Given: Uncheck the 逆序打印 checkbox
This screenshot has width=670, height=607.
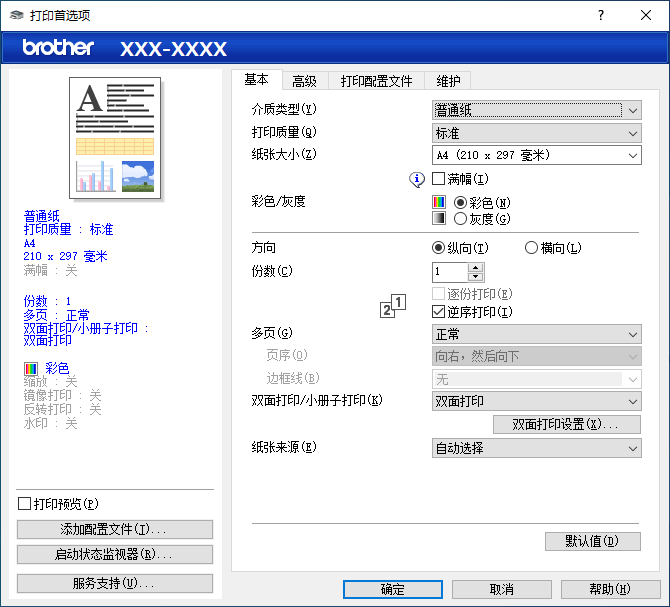Looking at the screenshot, I should point(439,312).
